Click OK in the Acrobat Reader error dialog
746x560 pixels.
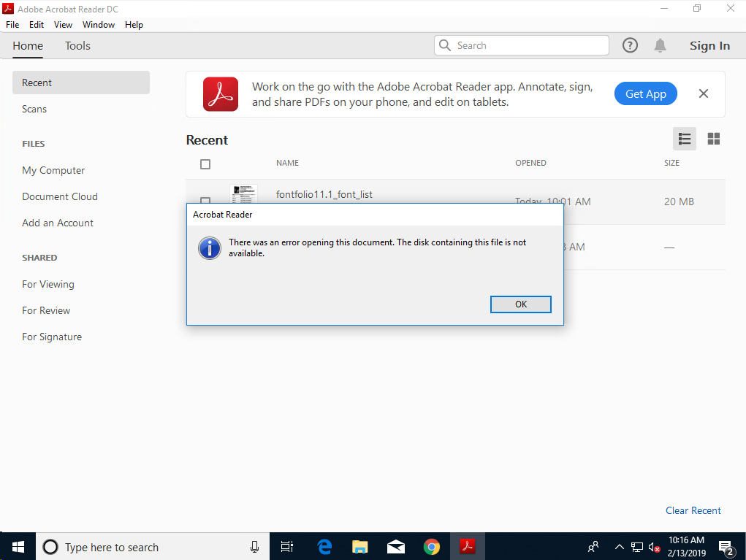tap(520, 304)
